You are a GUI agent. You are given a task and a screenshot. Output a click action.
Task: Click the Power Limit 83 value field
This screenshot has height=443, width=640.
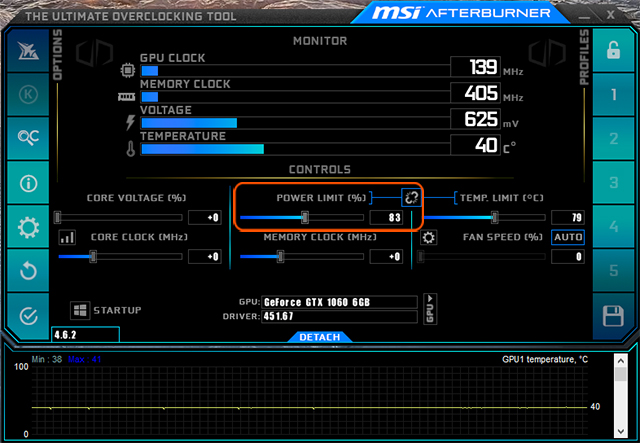click(x=387, y=217)
